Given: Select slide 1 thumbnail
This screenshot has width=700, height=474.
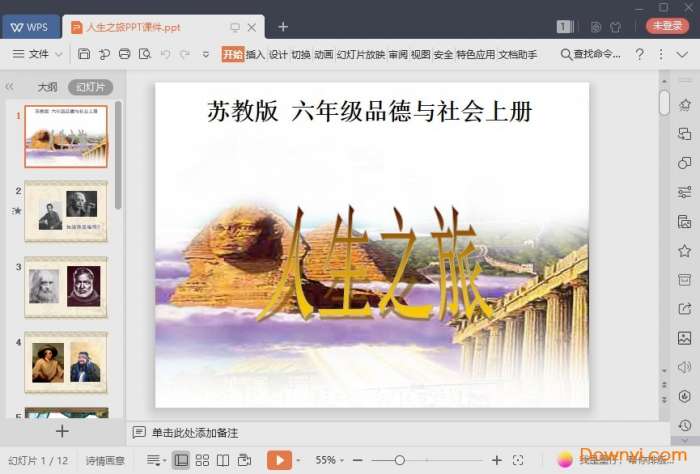Looking at the screenshot, I should point(66,136).
